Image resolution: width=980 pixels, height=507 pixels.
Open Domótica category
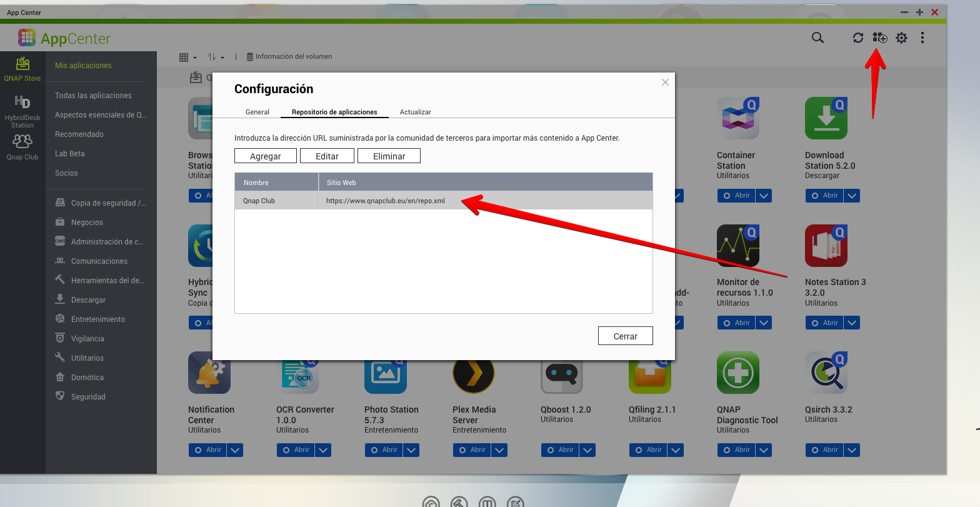point(80,378)
